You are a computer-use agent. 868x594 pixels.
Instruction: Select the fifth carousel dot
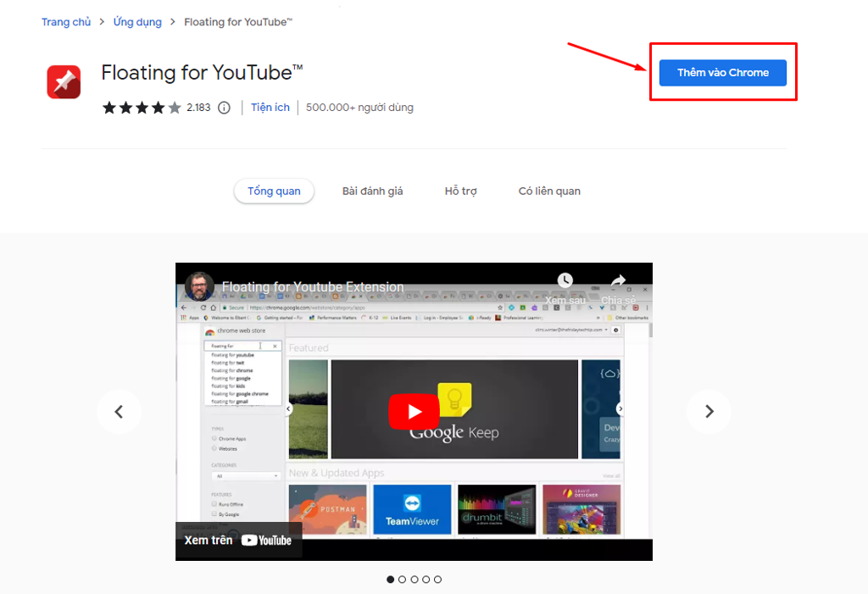point(438,579)
